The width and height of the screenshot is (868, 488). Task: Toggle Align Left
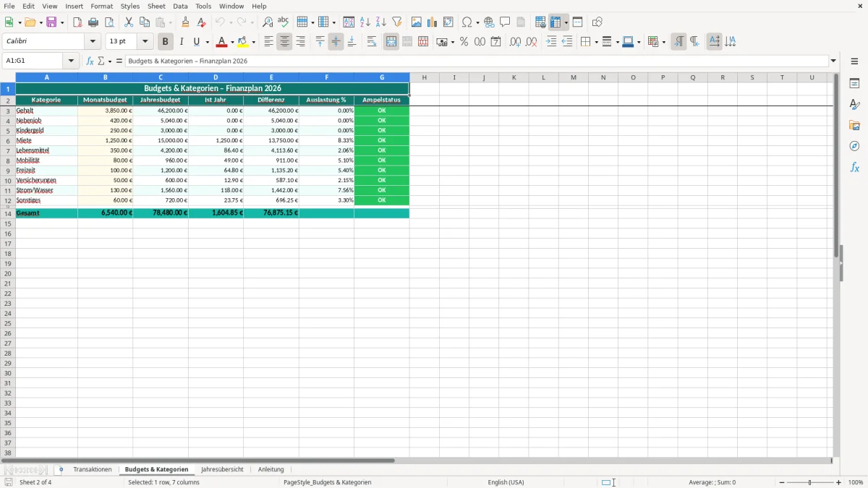pos(268,42)
